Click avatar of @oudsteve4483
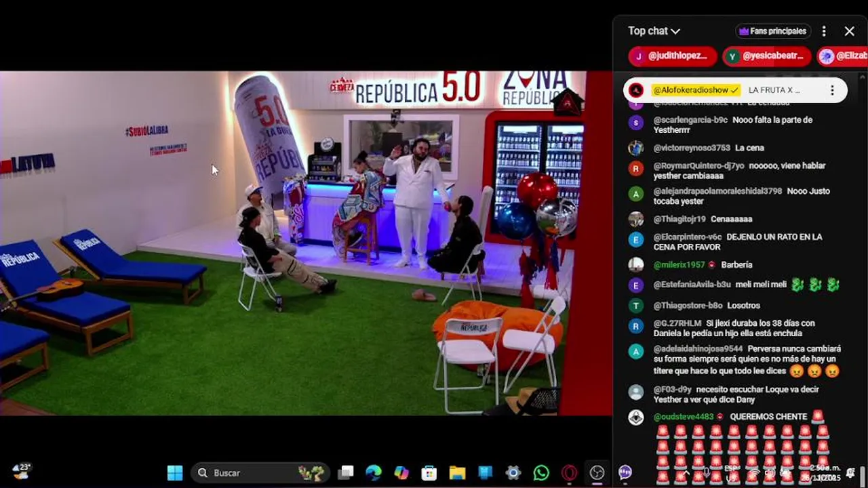868x488 pixels. (x=635, y=417)
